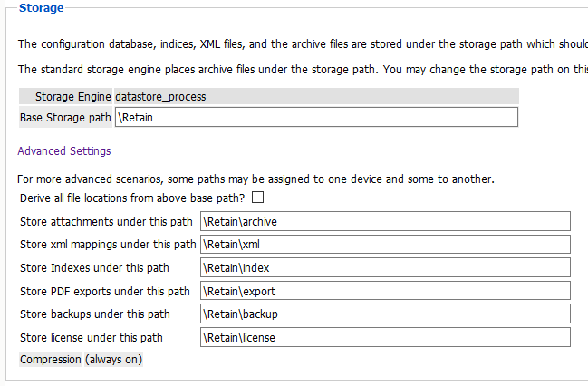Image resolution: width=588 pixels, height=386 pixels.
Task: Click the Storage section title
Action: coord(42,8)
